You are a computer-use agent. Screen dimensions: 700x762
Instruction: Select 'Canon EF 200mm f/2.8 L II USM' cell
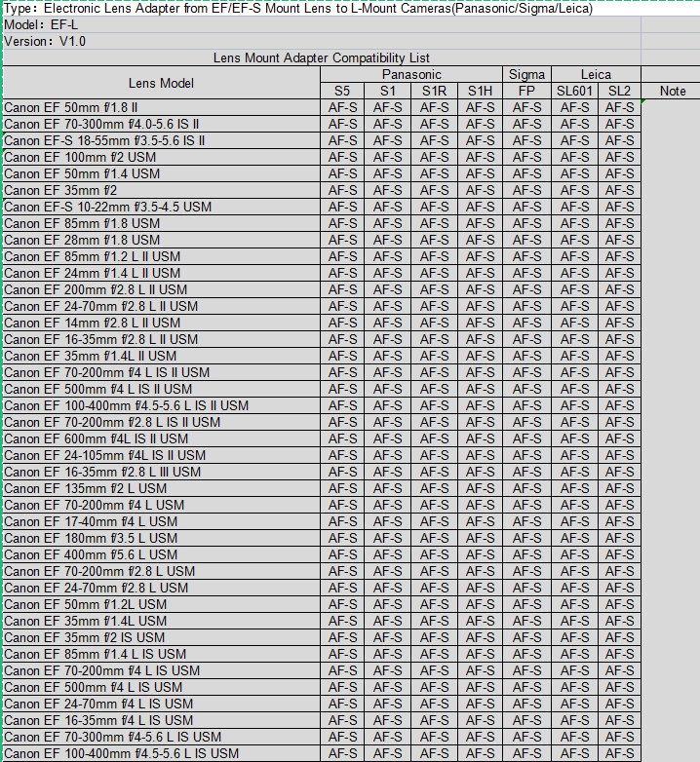162,289
